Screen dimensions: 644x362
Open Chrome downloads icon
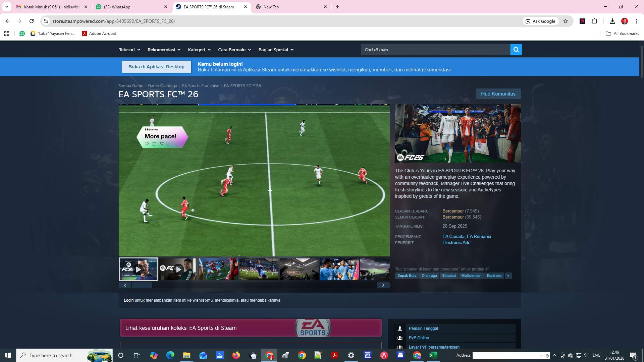point(612,21)
